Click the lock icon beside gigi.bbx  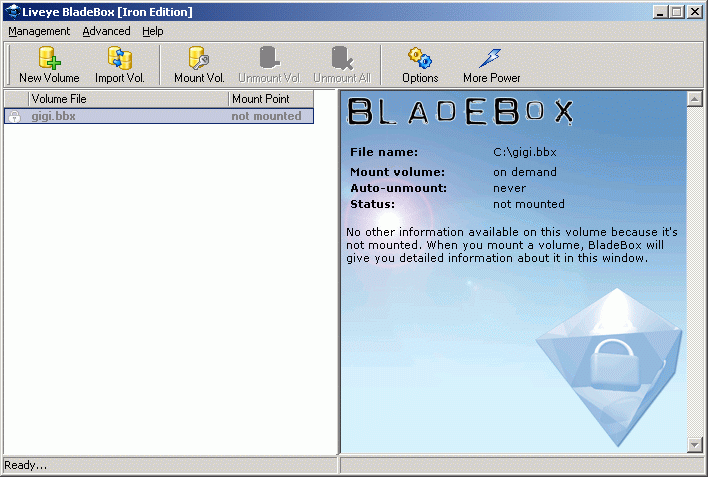[14, 117]
